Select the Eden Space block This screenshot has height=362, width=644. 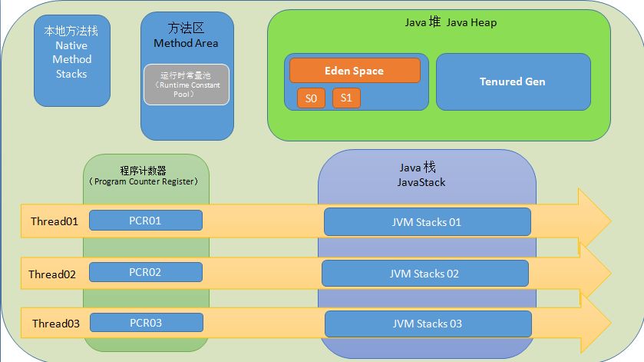(355, 71)
